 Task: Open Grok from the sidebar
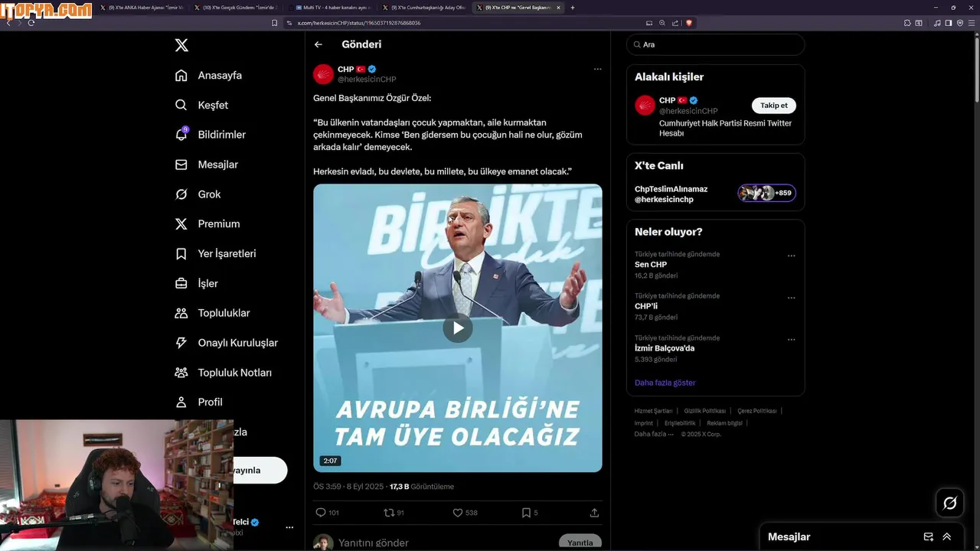pyautogui.click(x=198, y=194)
